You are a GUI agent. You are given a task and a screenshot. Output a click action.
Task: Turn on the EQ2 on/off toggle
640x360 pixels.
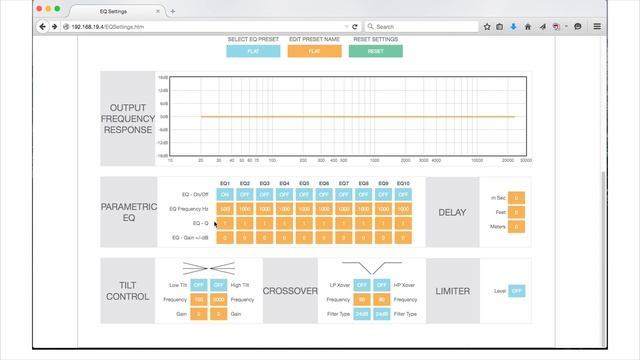click(x=244, y=195)
